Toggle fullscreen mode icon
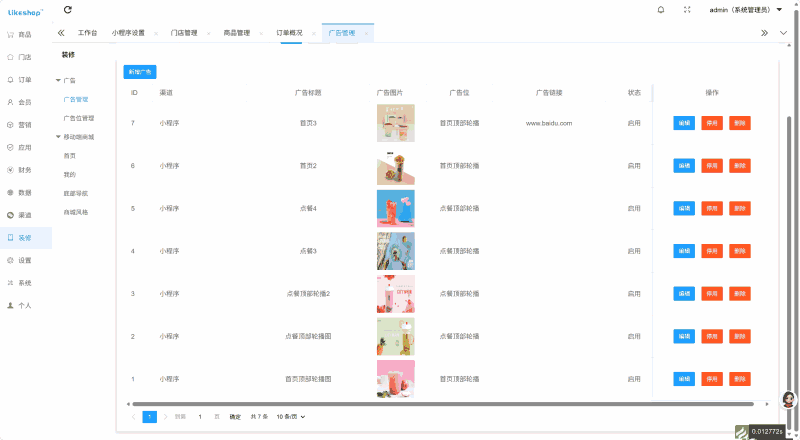800x440 pixels. (x=687, y=10)
